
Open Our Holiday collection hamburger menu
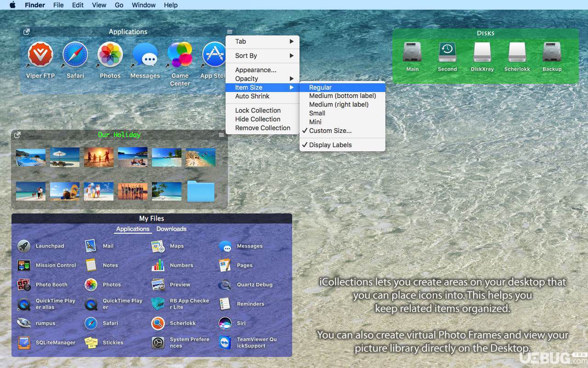point(221,135)
